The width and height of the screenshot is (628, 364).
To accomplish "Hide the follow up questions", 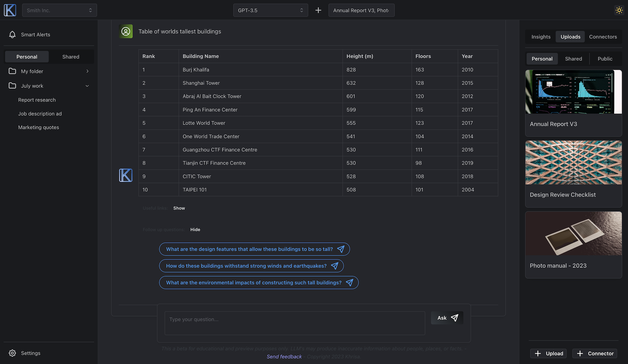I will (x=195, y=230).
